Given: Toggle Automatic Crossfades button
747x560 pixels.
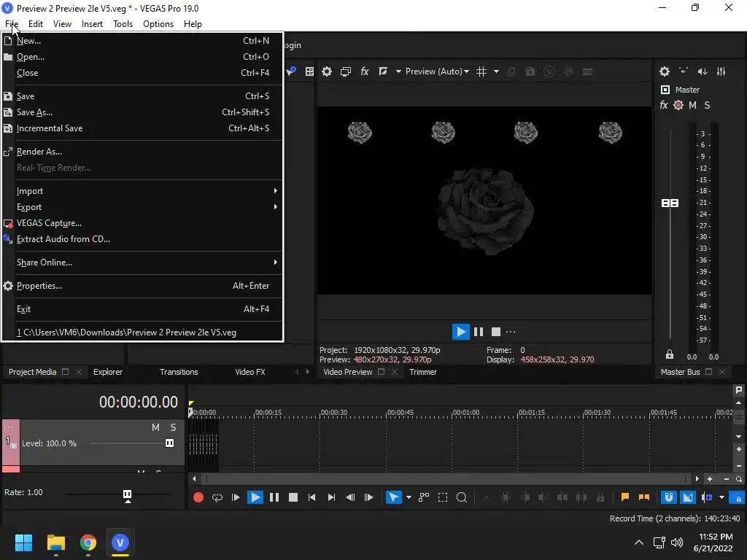Looking at the screenshot, I should (688, 497).
